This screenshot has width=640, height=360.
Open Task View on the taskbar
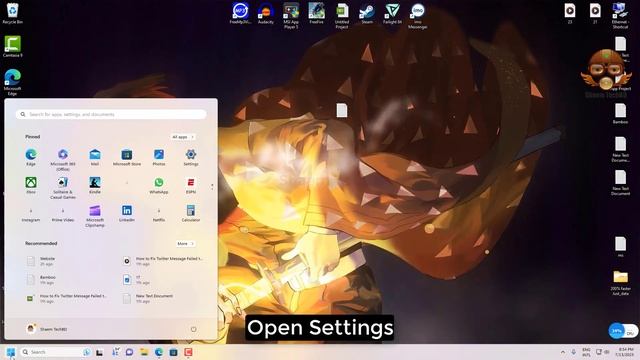pos(100,352)
